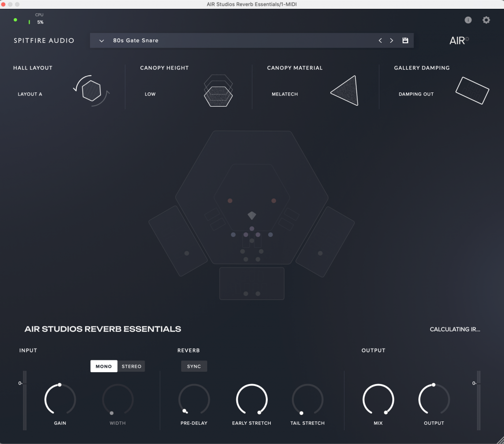Click the Gallery Damping rectangle icon
This screenshot has height=444, width=504.
472,90
